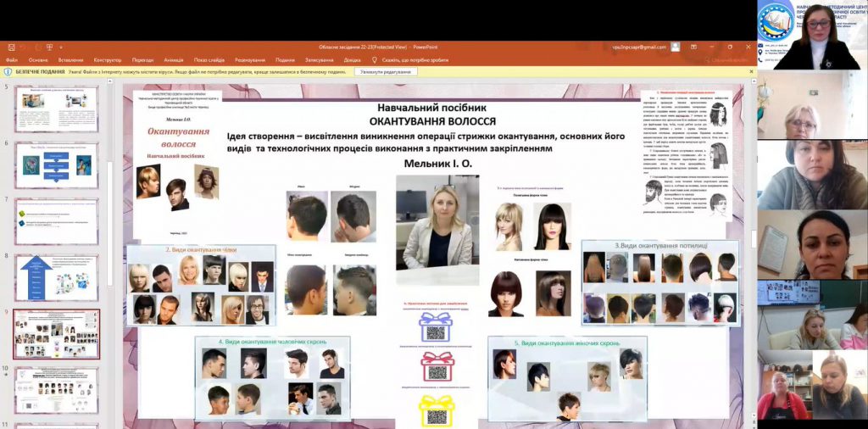Switch to the Вставлення ribbon tab

70,60
